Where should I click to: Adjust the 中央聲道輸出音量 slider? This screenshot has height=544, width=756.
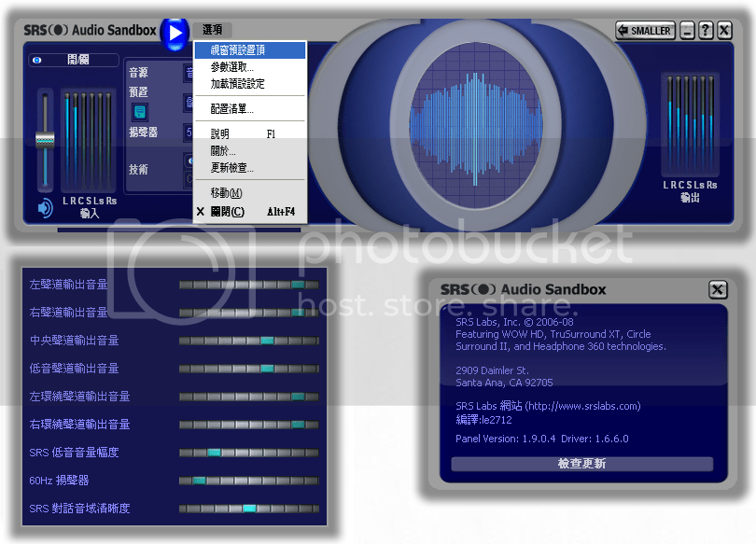(x=249, y=341)
